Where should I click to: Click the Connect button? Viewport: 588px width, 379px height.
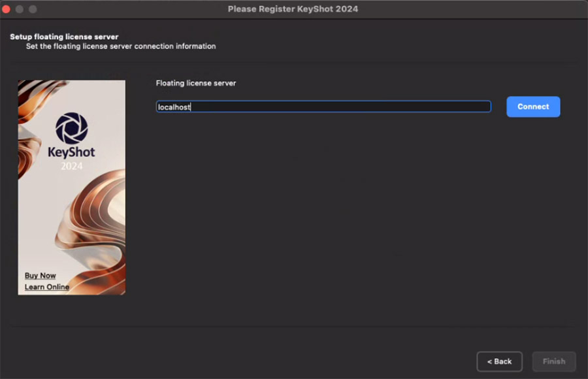(532, 107)
